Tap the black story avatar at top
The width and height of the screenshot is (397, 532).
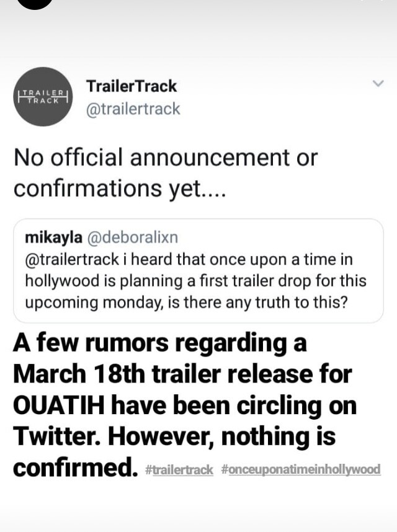(35, 3)
